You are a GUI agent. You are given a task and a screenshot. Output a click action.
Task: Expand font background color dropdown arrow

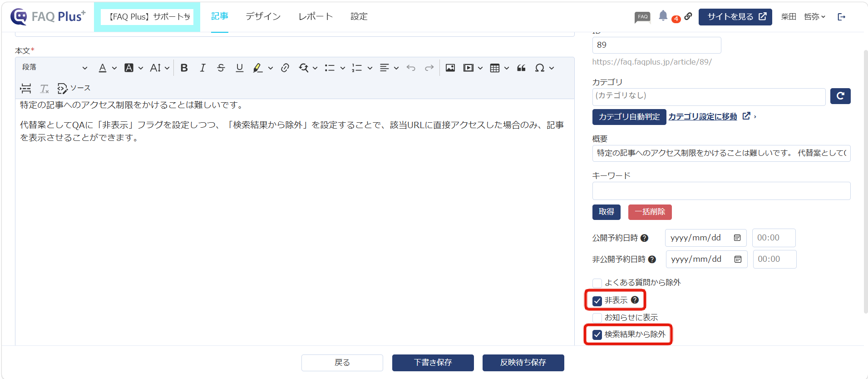coord(141,68)
